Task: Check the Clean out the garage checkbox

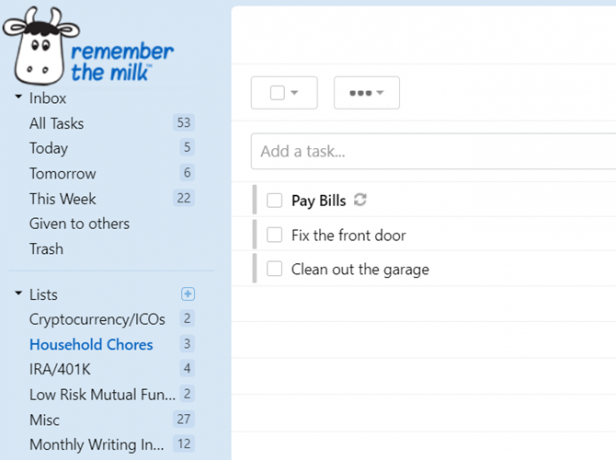Action: point(274,269)
